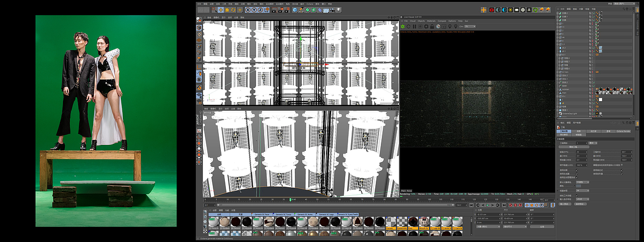Click the red record keyframe button

(511, 205)
